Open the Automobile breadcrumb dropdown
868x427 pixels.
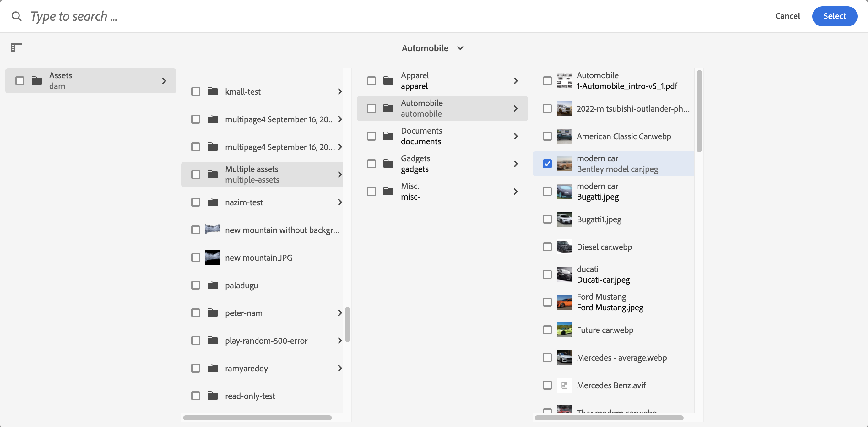(433, 48)
